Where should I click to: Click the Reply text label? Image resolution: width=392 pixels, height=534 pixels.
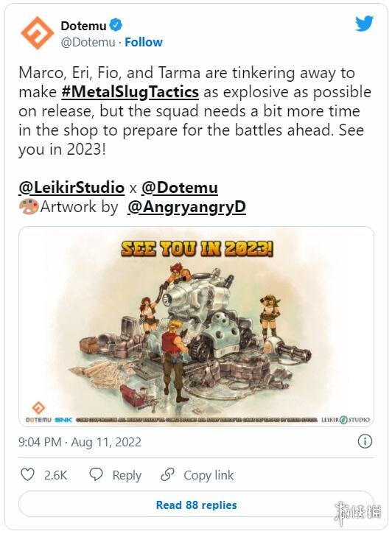click(127, 475)
